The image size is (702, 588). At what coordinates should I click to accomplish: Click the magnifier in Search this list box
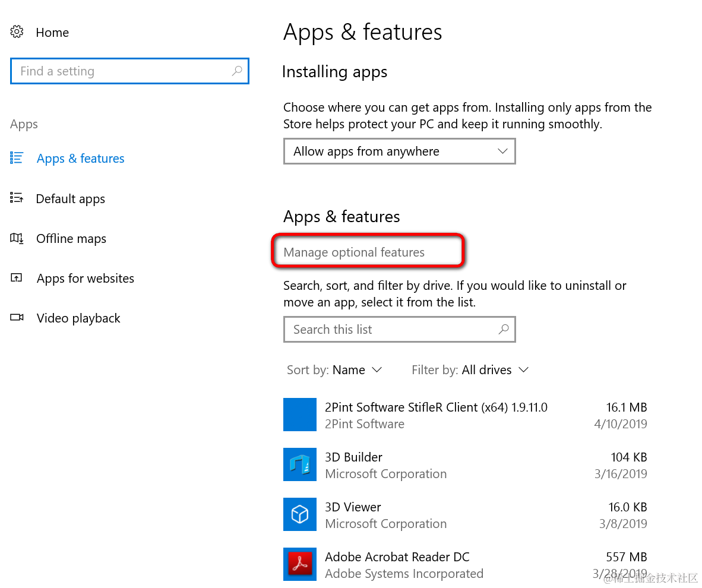[504, 329]
